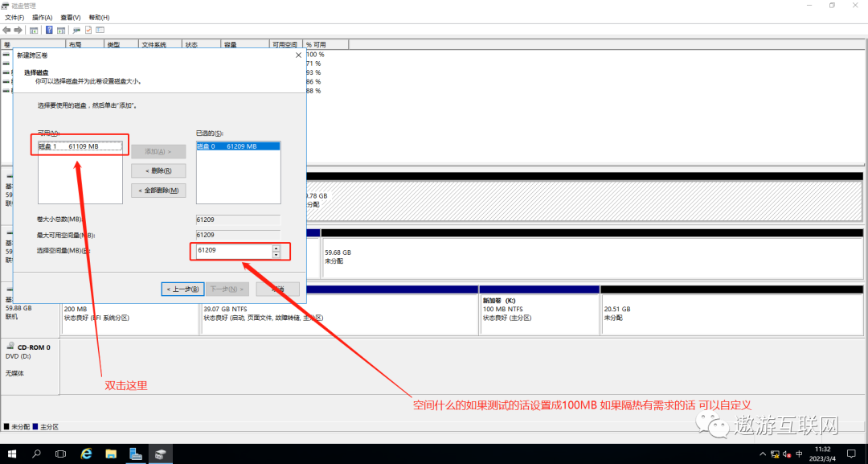The width and height of the screenshot is (868, 464).
Task: Show hidden tray icons chevron
Action: click(x=764, y=454)
